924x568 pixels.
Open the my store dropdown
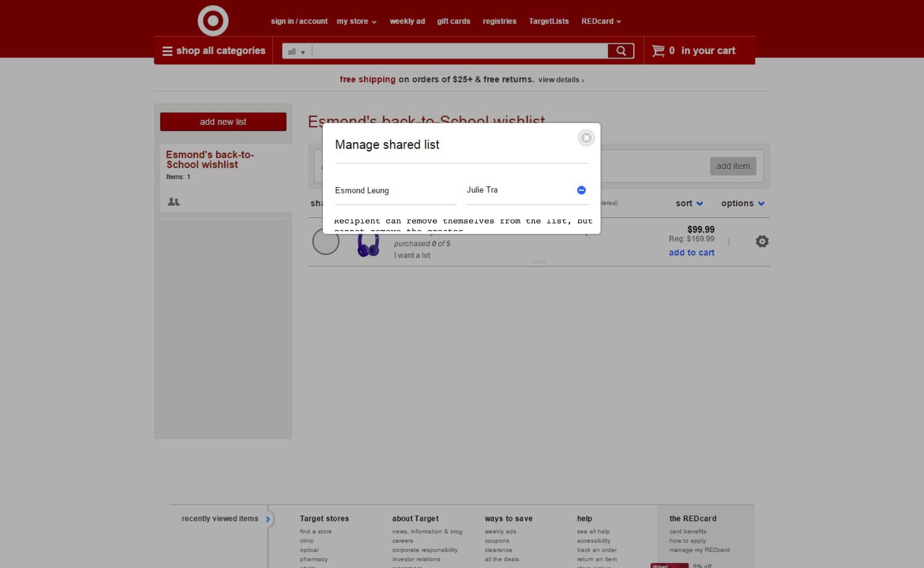tap(356, 21)
